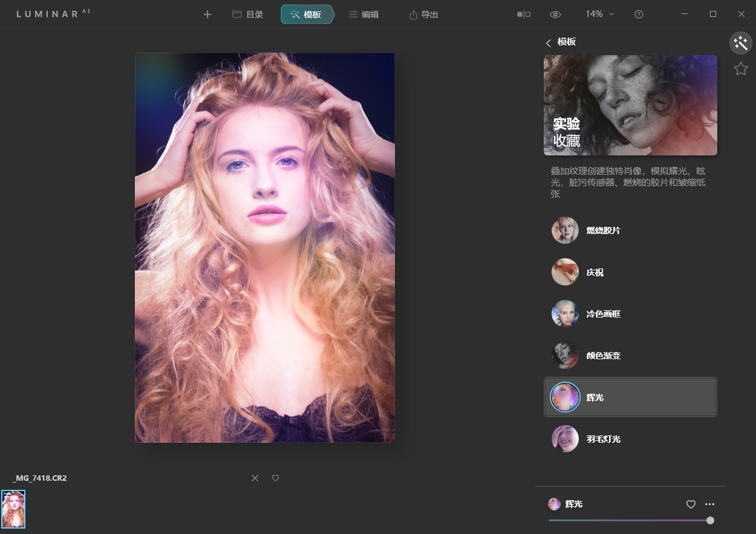Favorite the 辉光 template with heart icon
This screenshot has width=756, height=534.
tap(691, 504)
